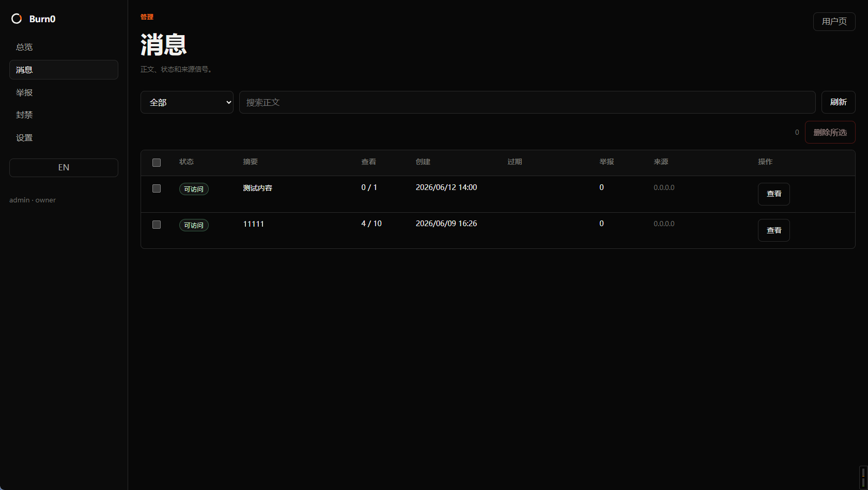868x490 pixels.
Task: Focus the 搜索正文 search field
Action: 527,102
